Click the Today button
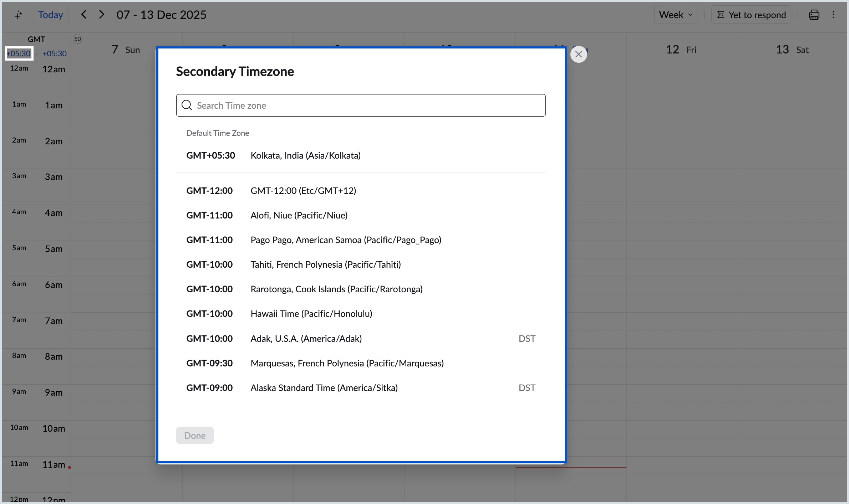 [50, 15]
